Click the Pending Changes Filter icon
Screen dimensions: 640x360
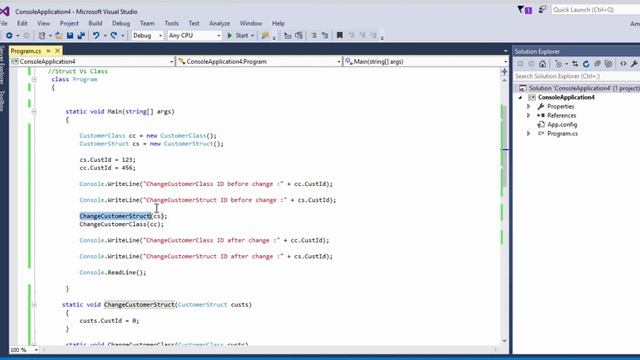point(559,64)
